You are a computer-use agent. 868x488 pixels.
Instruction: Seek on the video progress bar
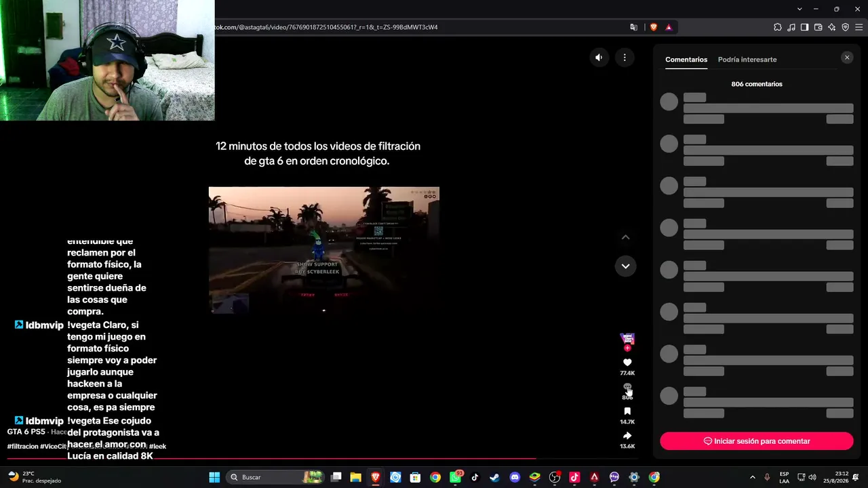point(322,459)
